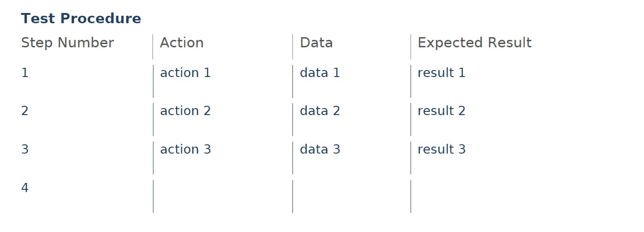This screenshot has width=644, height=232.
Task: Select the Action column header
Action: tap(182, 43)
